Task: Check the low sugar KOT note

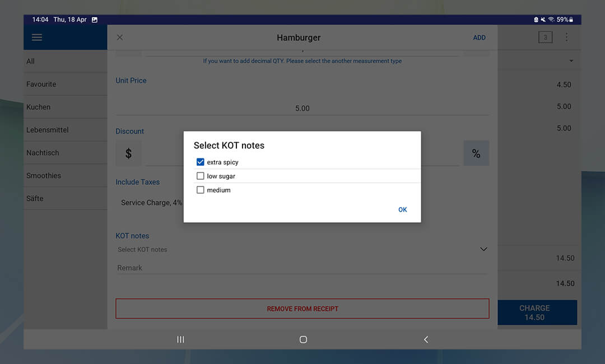Action: (201, 176)
